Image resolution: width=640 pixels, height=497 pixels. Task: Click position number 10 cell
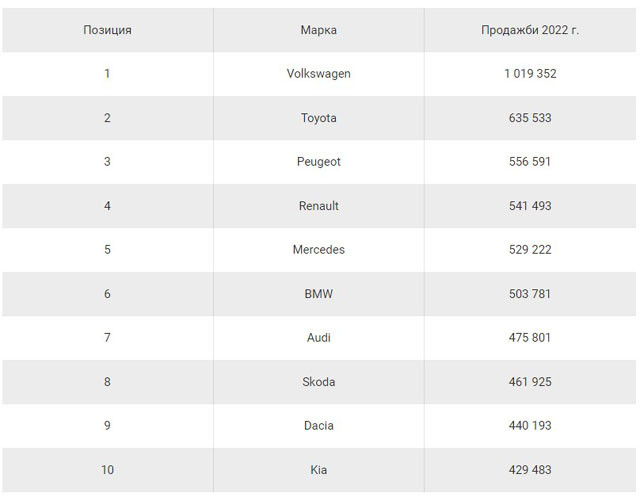[x=107, y=470]
